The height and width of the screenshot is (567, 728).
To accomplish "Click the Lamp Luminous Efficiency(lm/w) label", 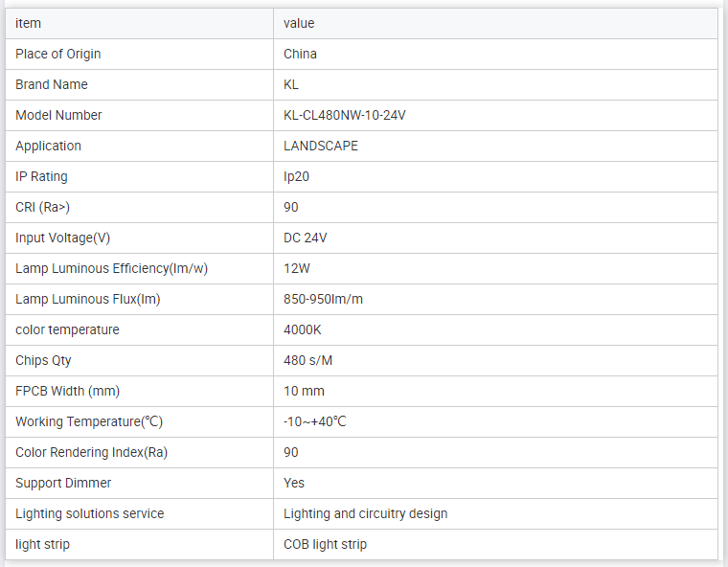I will click(x=111, y=268).
